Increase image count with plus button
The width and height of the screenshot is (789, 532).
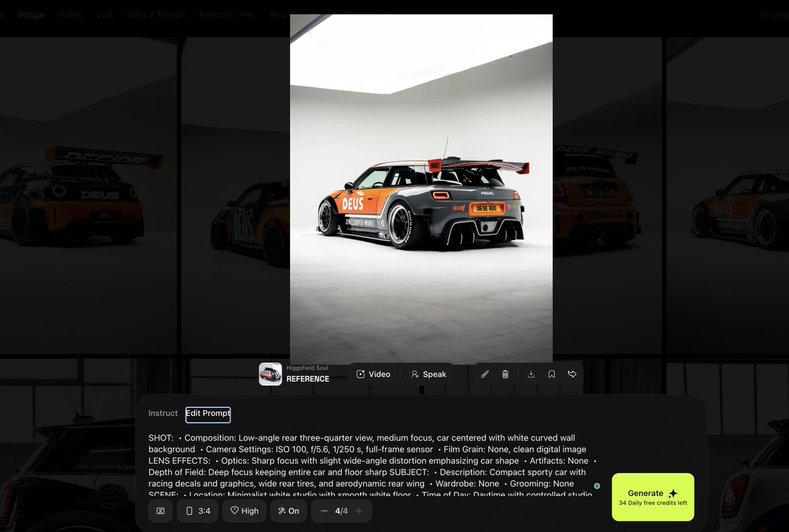tap(358, 511)
